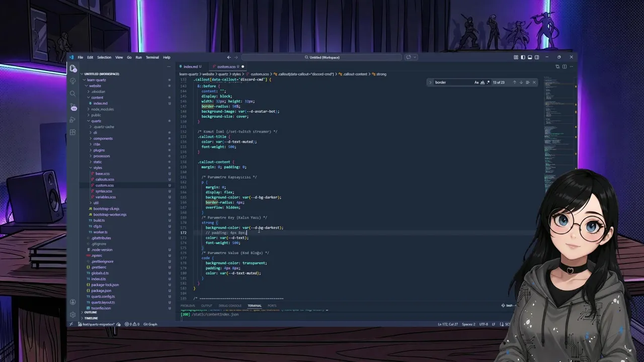Click Ln 172, Col 27 indicator

(448, 324)
